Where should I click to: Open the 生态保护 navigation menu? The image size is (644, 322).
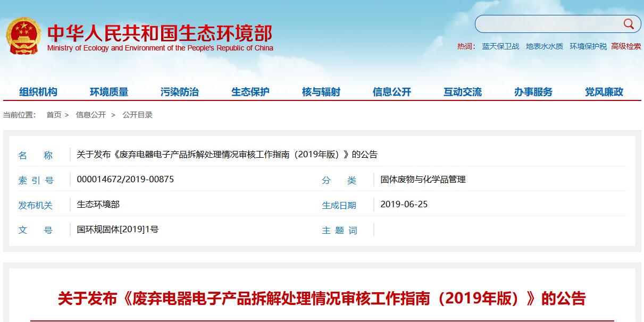click(x=250, y=92)
